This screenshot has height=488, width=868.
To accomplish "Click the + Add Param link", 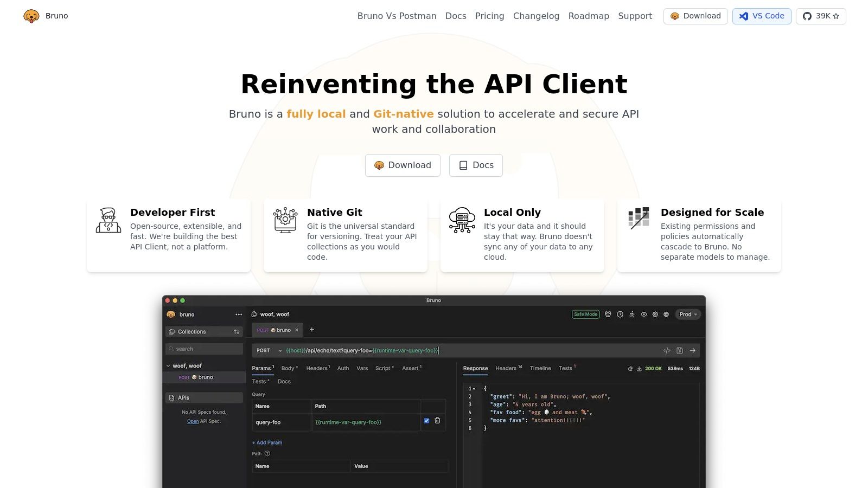I will 267,443.
